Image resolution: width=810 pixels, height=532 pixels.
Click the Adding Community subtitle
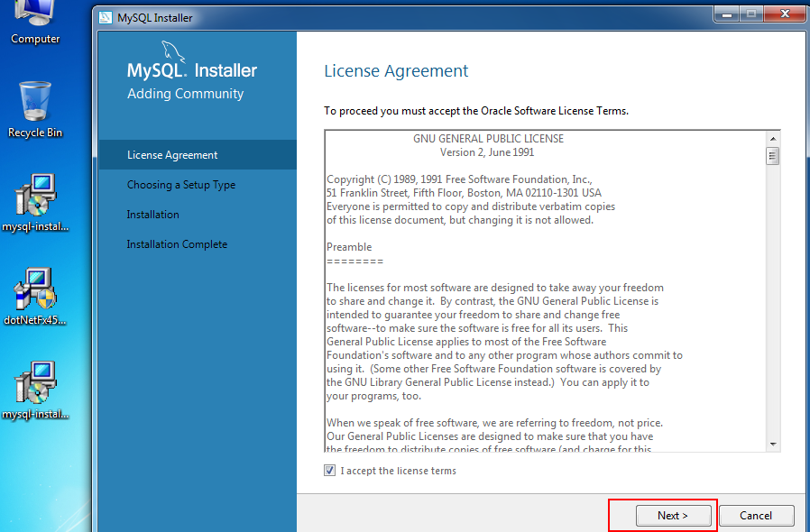pos(186,94)
